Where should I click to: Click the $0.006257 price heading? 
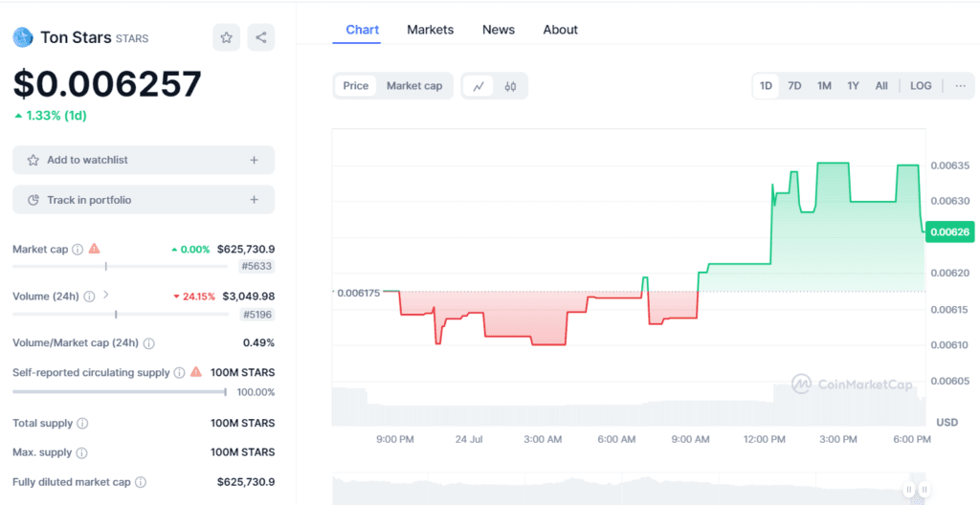(107, 84)
